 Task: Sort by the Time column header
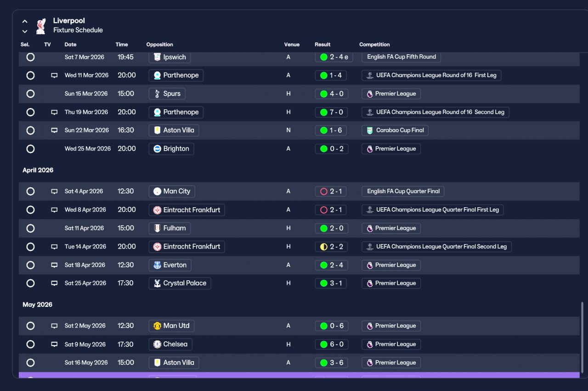[122, 45]
